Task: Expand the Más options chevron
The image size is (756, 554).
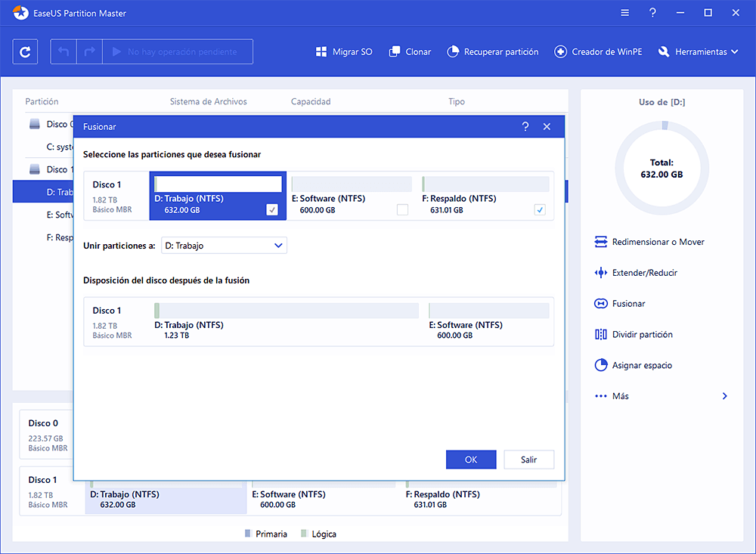Action: (724, 396)
